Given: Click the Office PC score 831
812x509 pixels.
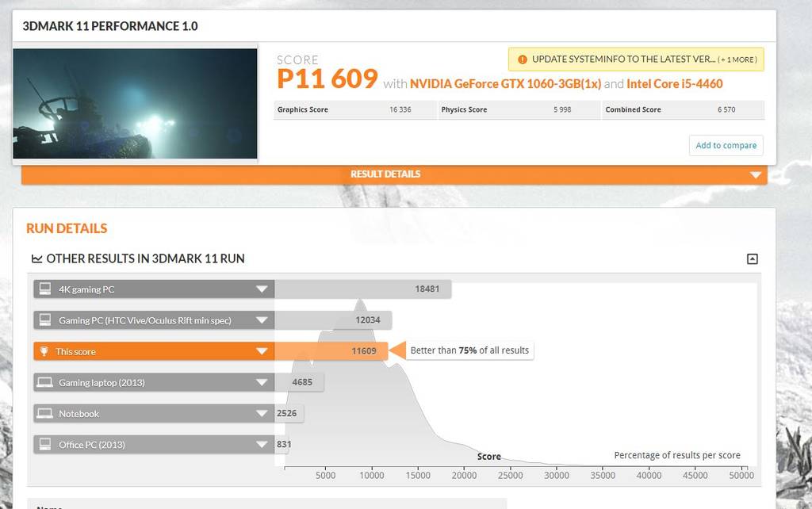Looking at the screenshot, I should click(x=284, y=444).
